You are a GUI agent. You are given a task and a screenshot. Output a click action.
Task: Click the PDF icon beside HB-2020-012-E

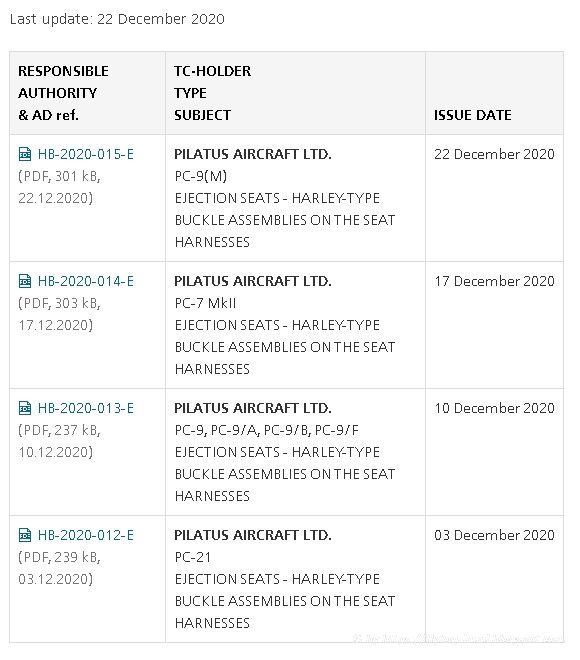pyautogui.click(x=25, y=535)
